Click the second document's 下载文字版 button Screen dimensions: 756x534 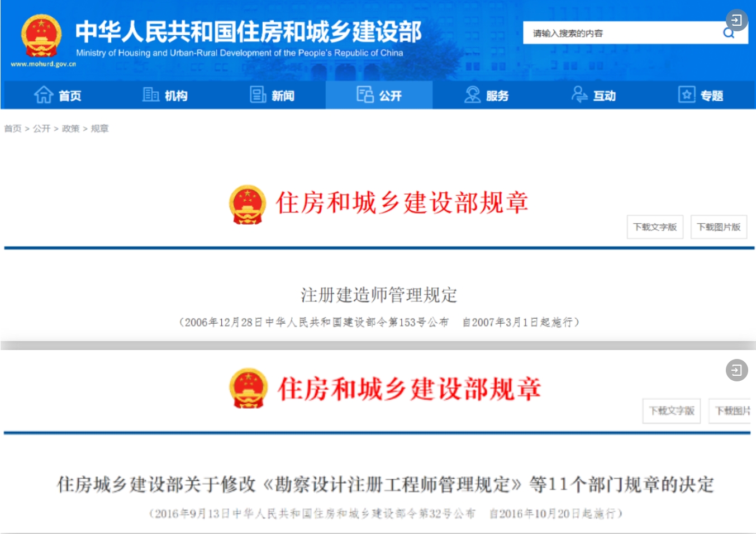(672, 411)
